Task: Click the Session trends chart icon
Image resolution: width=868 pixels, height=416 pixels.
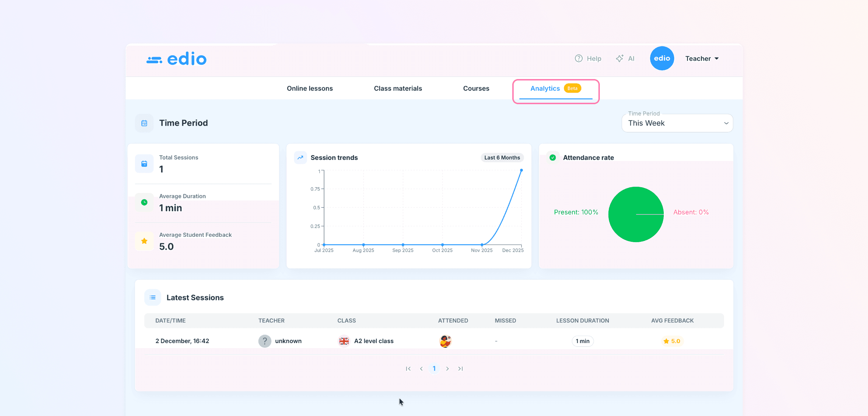Action: [300, 158]
